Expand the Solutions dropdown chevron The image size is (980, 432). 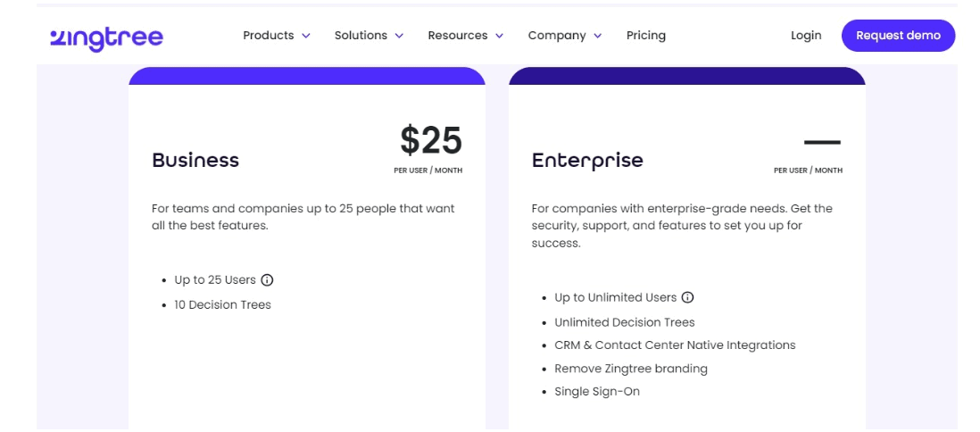click(x=399, y=37)
